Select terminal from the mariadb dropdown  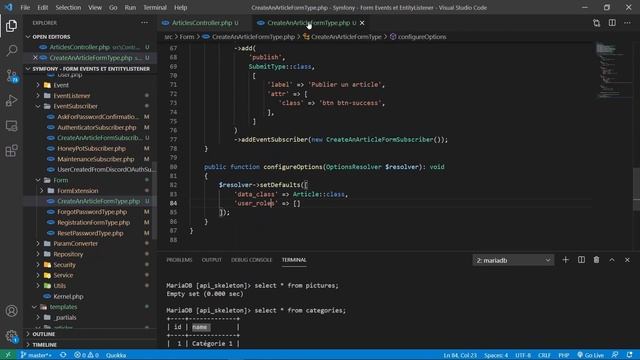click(513, 260)
